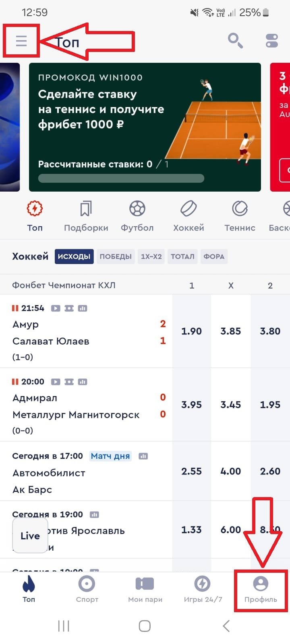Tap the search magnifier icon
Viewport: 290px width, 644px height.
[235, 41]
